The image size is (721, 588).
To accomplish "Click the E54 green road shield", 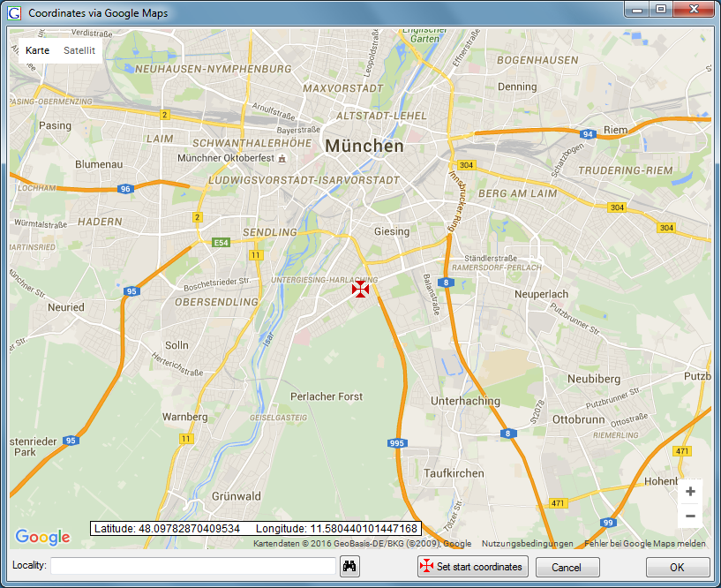I will pos(222,242).
